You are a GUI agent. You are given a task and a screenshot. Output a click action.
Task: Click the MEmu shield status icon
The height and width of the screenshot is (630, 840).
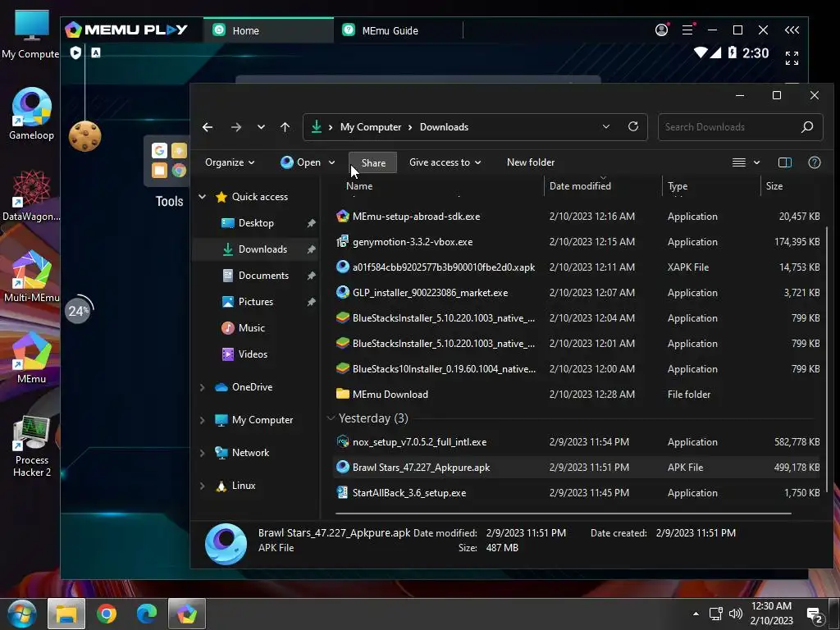(x=75, y=52)
